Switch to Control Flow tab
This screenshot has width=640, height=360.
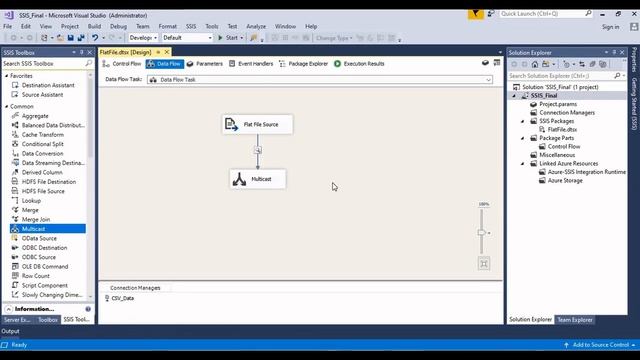click(122, 64)
